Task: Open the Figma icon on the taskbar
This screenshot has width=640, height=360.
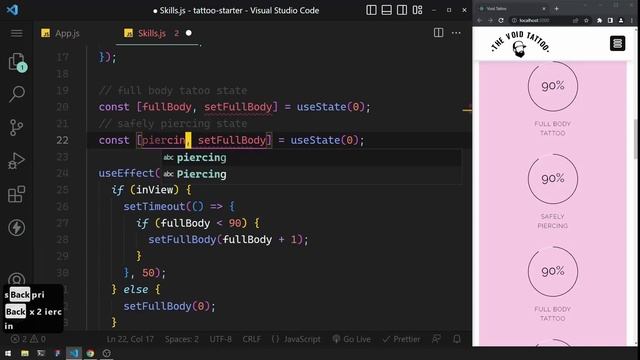Action: tap(57, 353)
